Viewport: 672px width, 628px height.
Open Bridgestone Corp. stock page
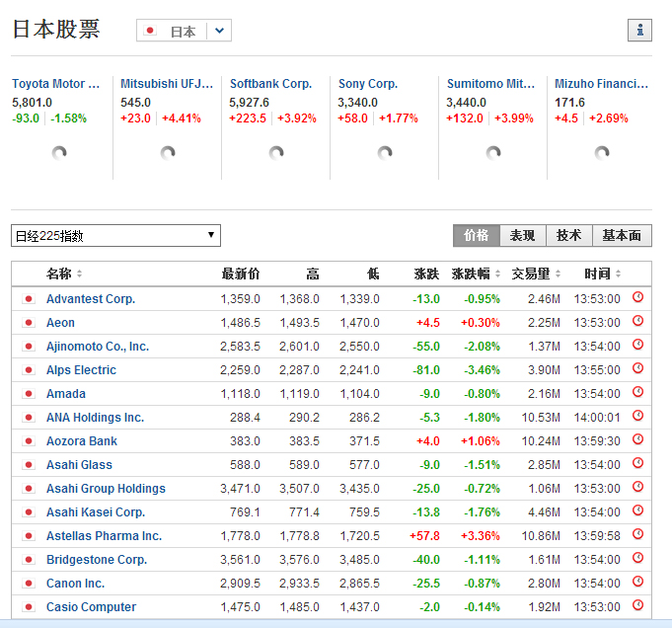(x=97, y=559)
